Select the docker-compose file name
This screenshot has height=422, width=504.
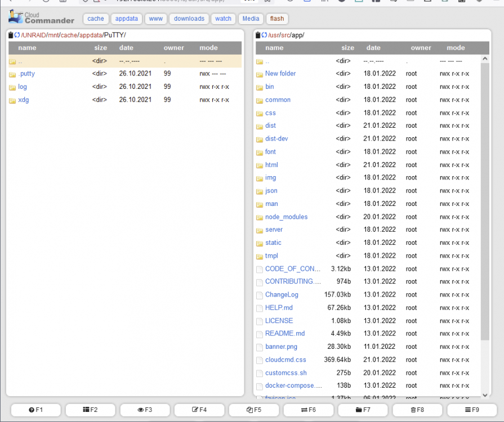[x=293, y=385]
